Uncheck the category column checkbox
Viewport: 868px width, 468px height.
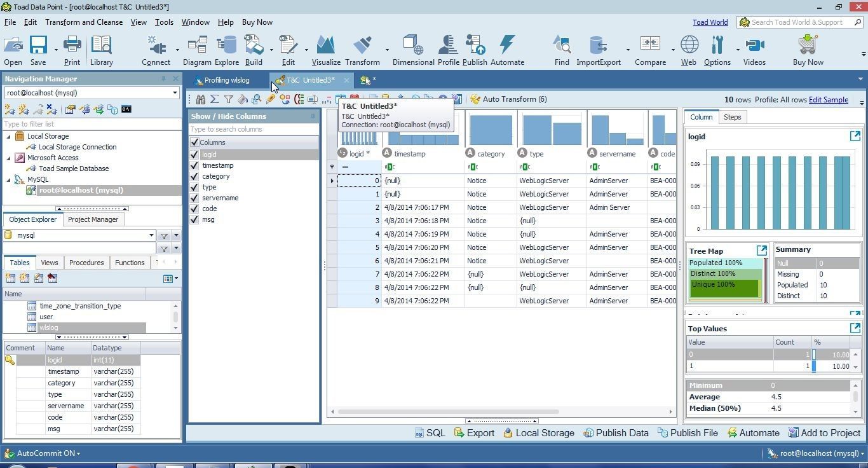[194, 176]
